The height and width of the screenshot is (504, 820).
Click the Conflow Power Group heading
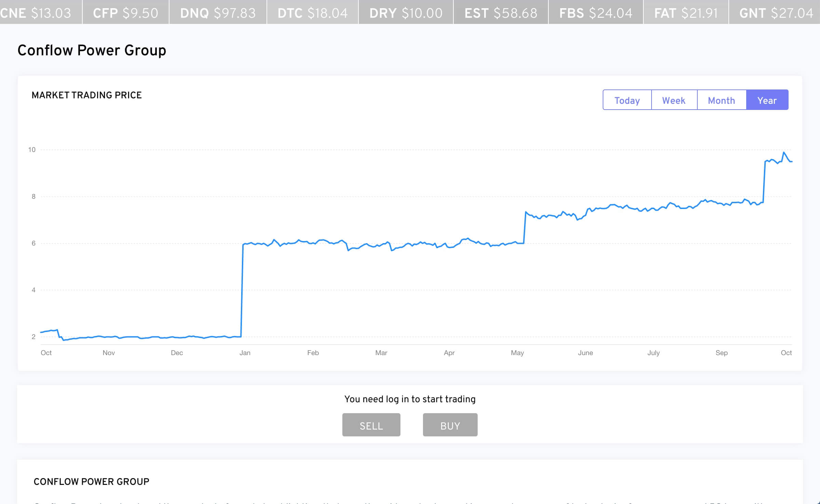pyautogui.click(x=92, y=50)
